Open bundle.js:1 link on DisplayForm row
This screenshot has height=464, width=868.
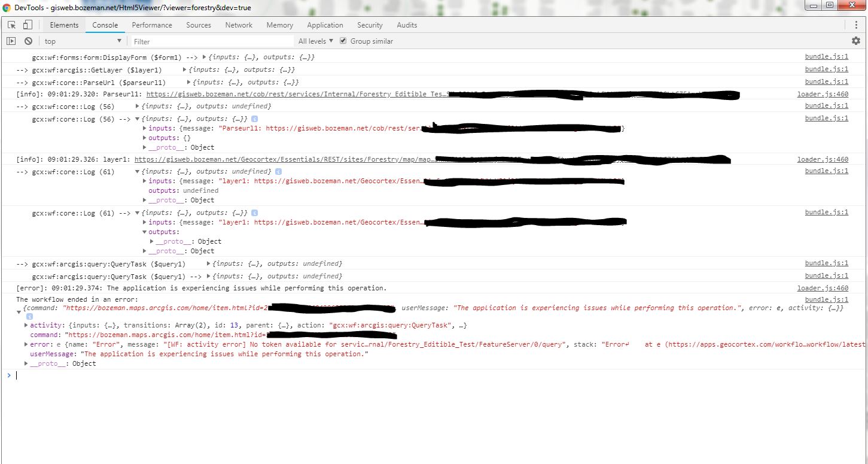(827, 57)
